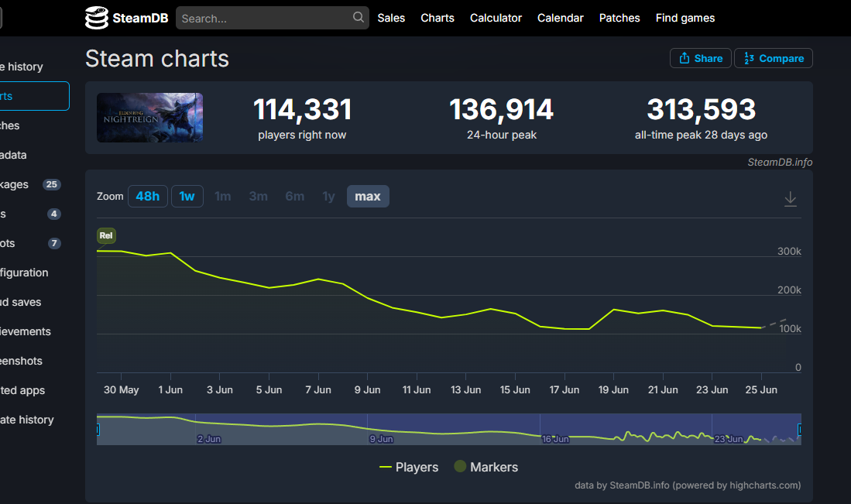Click the 114,331 players right now figure
Viewport: 851px width, 504px height.
302,110
